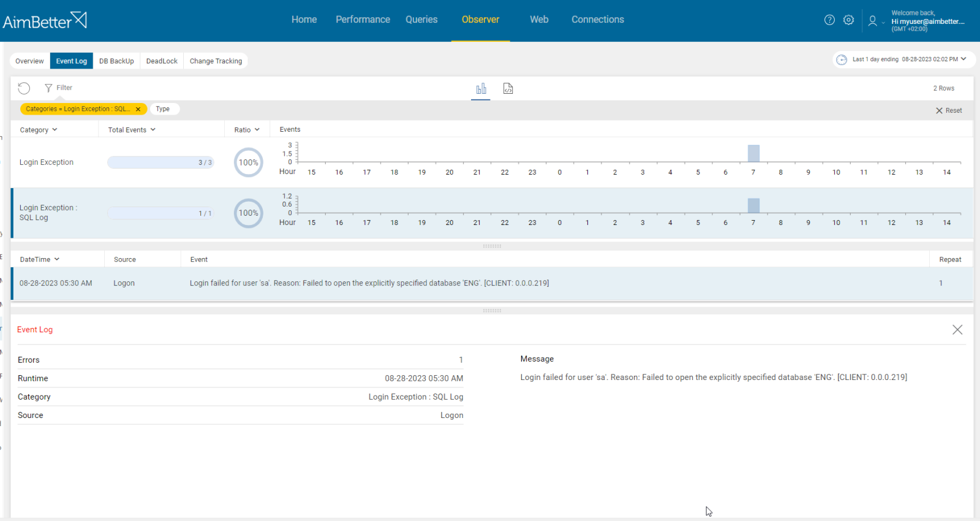Click the Event column header
The width and height of the screenshot is (980, 521).
pos(199,259)
